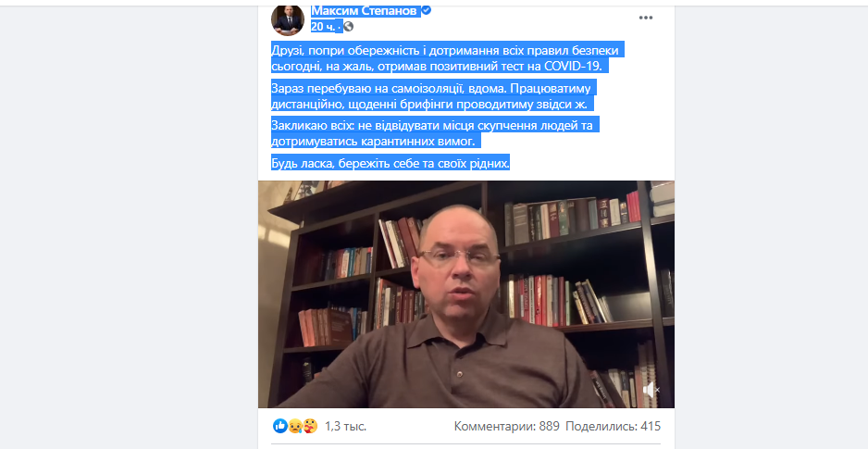Click the word COVID-19 in the post
868x449 pixels.
[x=573, y=67]
